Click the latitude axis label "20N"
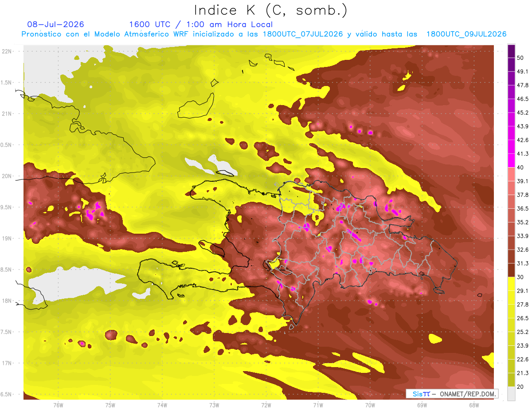This screenshot has width=532, height=411. [7, 176]
